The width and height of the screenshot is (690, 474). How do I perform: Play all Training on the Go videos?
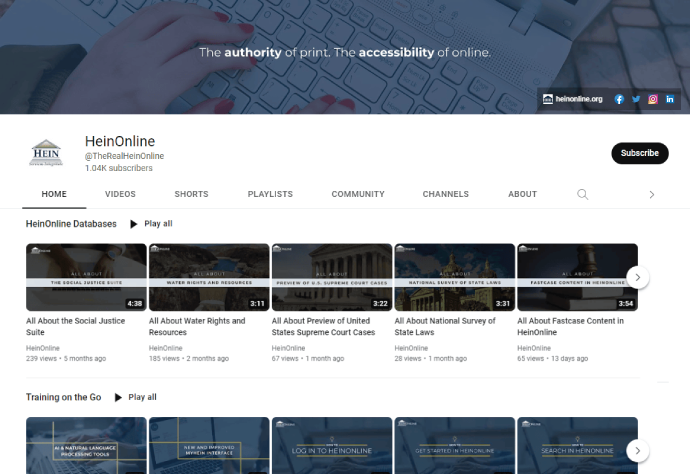(135, 397)
